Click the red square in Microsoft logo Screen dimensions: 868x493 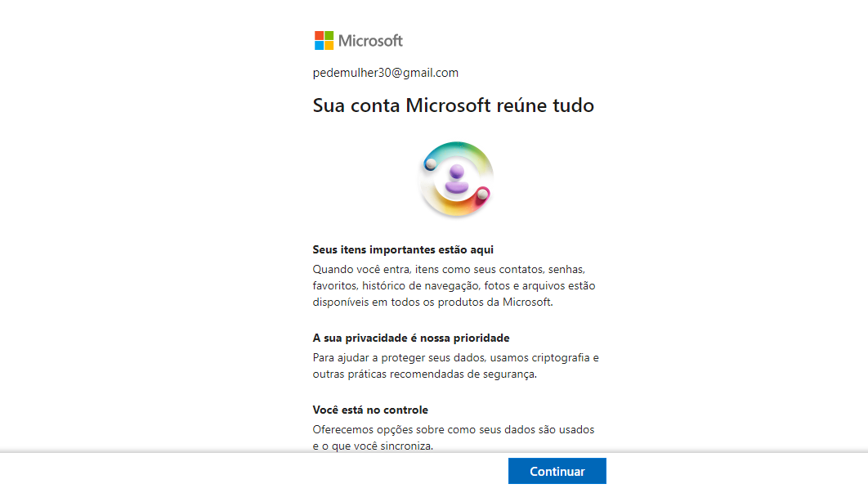(x=319, y=35)
